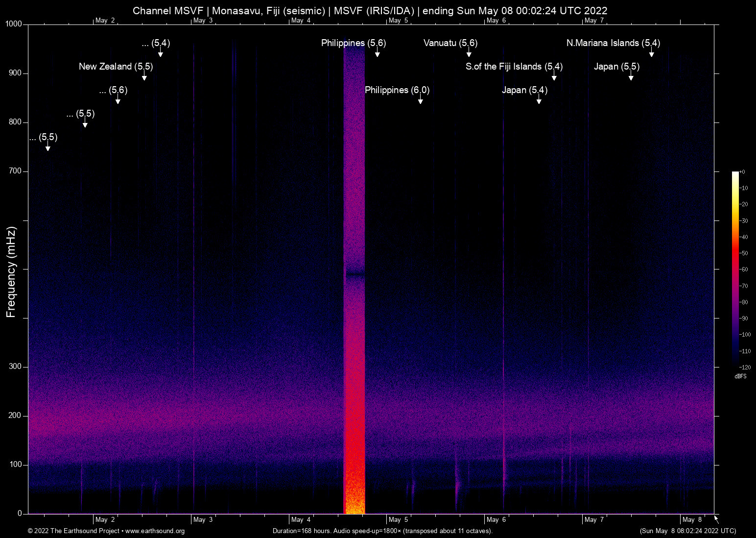Click the ... (5.4) annotation near the top
The height and width of the screenshot is (538, 756).
[156, 43]
